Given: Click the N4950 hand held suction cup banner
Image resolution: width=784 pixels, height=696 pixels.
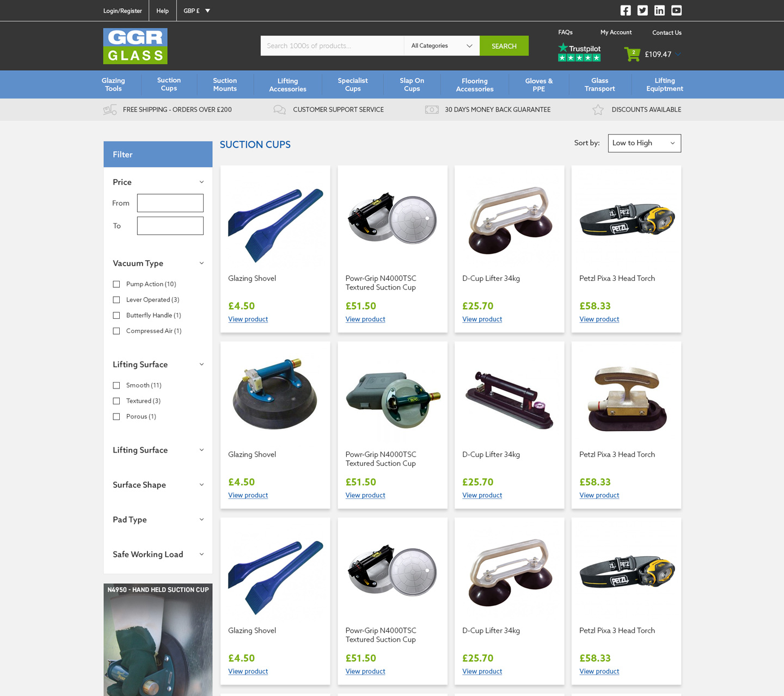Looking at the screenshot, I should click(158, 639).
